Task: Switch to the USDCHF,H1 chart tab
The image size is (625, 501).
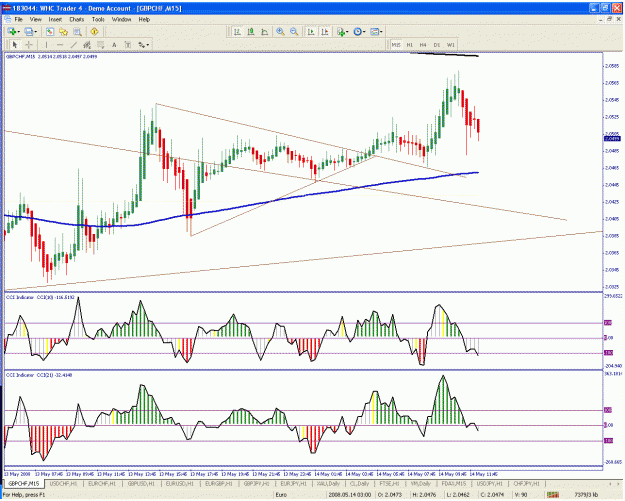Action: point(63,483)
